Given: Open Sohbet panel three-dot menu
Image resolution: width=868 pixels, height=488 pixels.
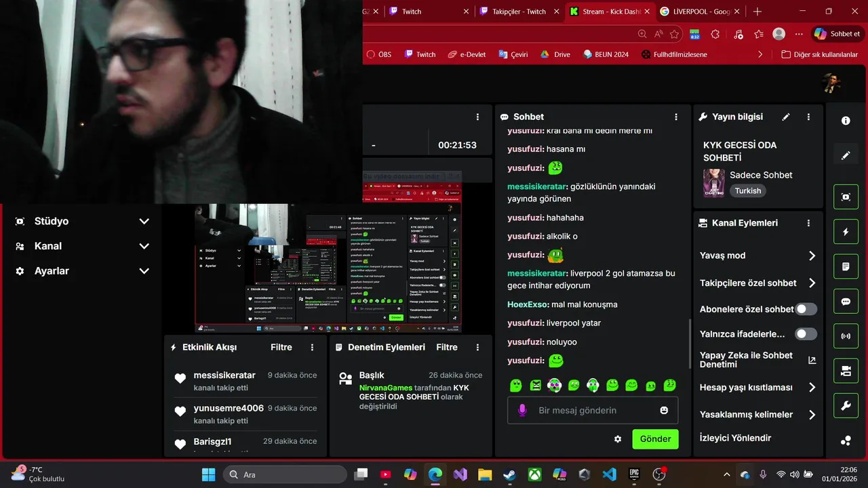Looking at the screenshot, I should pyautogui.click(x=676, y=117).
